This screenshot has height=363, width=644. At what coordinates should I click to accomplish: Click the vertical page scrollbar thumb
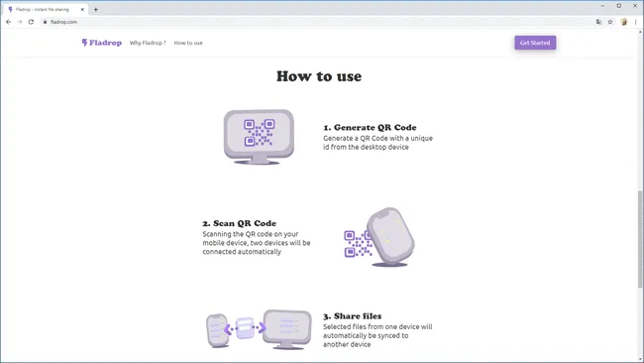tap(640, 238)
